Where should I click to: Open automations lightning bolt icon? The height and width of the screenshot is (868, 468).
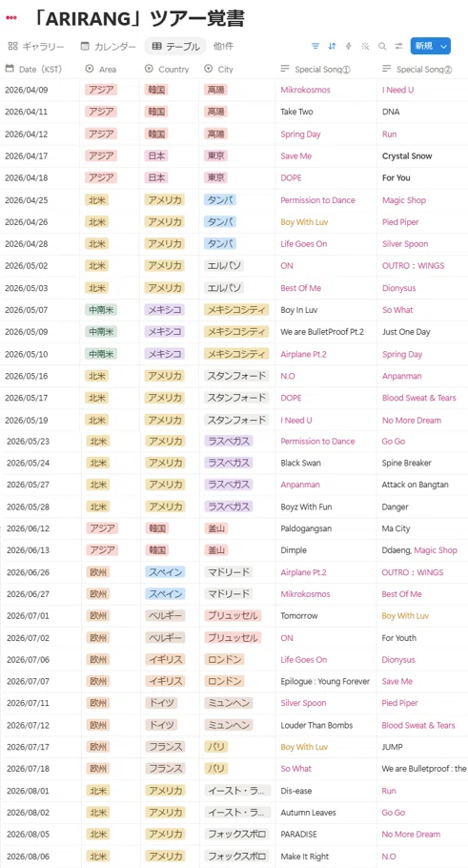point(349,46)
